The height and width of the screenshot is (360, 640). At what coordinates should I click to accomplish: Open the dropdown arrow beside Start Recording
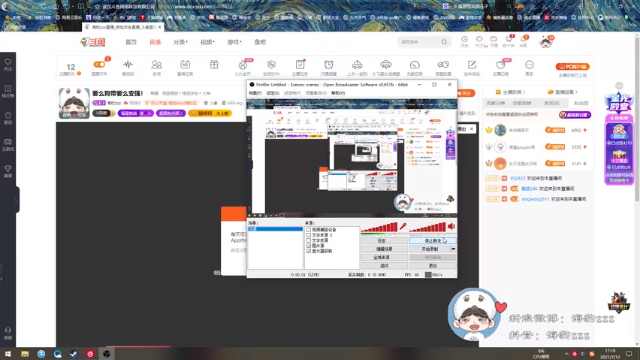tap(453, 249)
